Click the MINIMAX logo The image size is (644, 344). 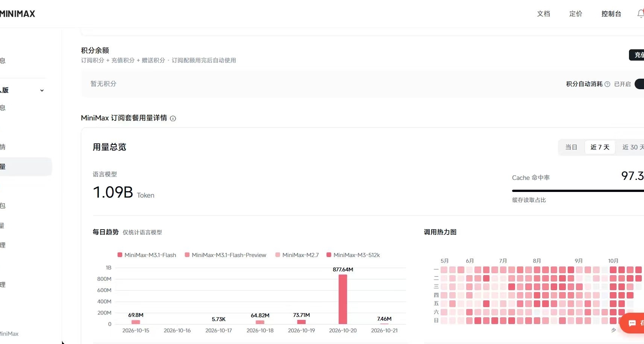17,14
